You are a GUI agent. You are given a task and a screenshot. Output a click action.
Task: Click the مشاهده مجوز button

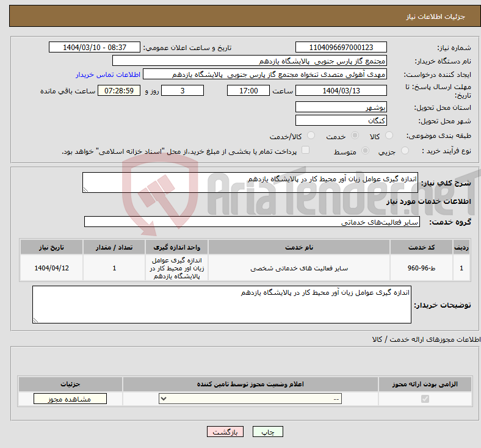70,399
